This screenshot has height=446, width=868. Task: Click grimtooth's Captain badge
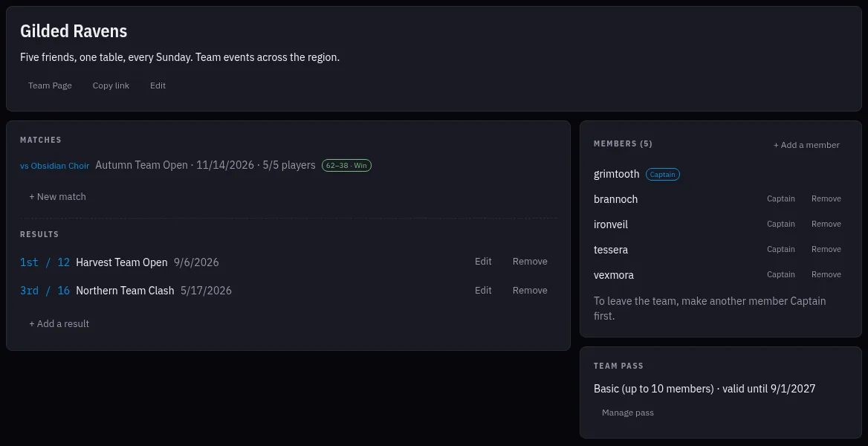pos(663,175)
